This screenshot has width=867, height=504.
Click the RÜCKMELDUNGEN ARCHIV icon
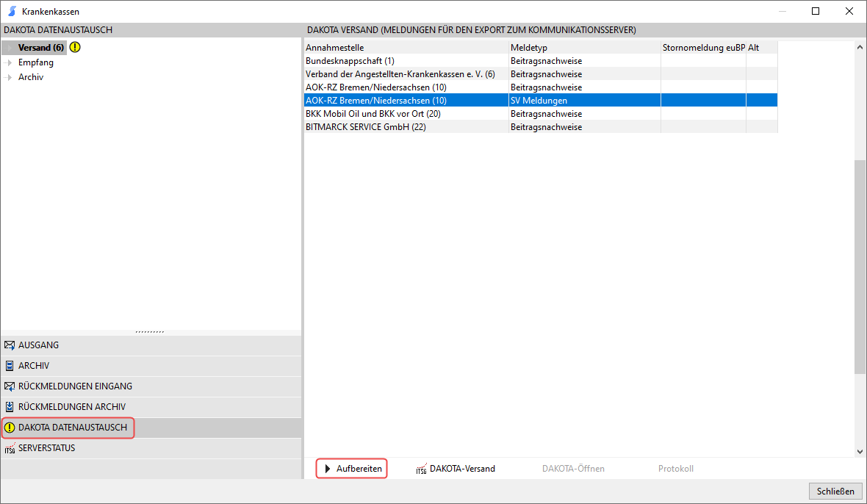10,407
